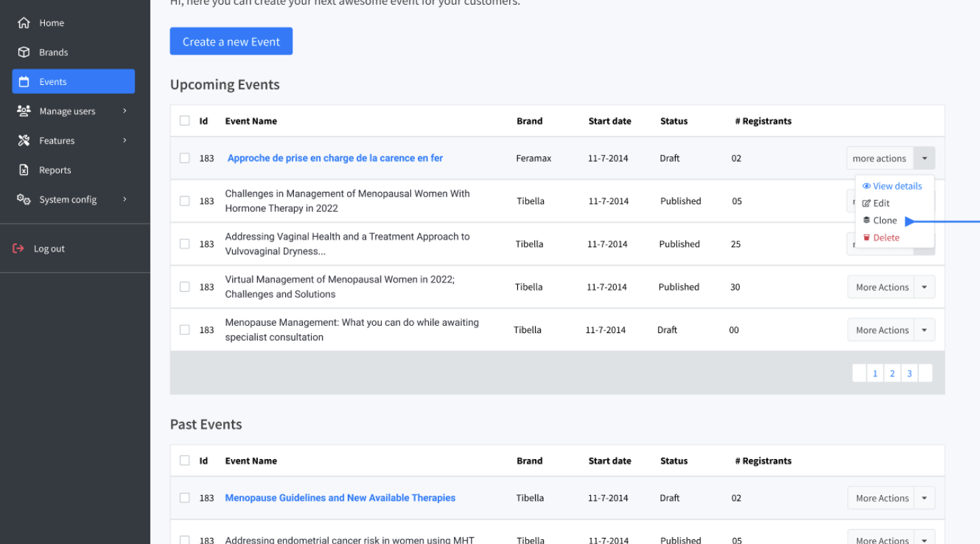Screen dimensions: 980x544
Task: Click the red Log out arrow icon
Action: 18,249
